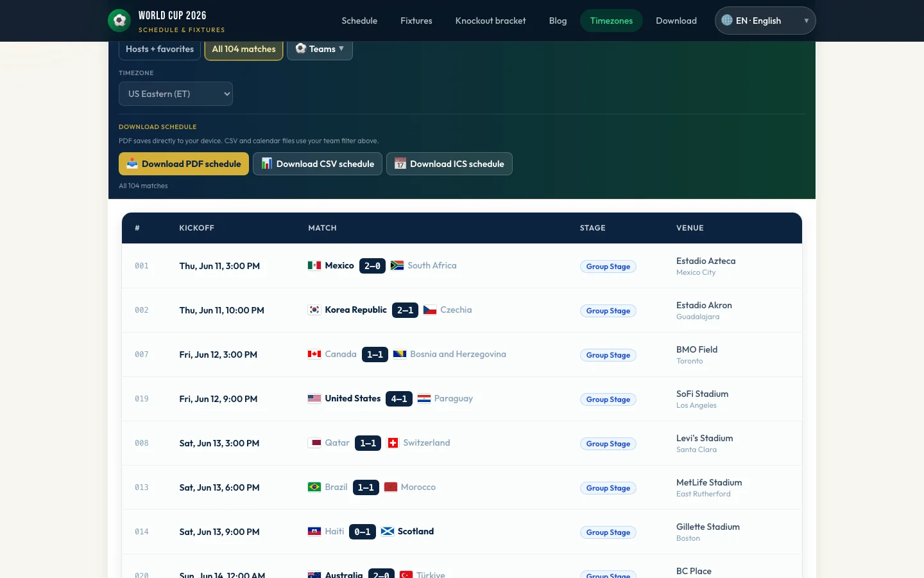Select the All 104 matches filter
Viewport: 924px width, 578px height.
tap(244, 49)
